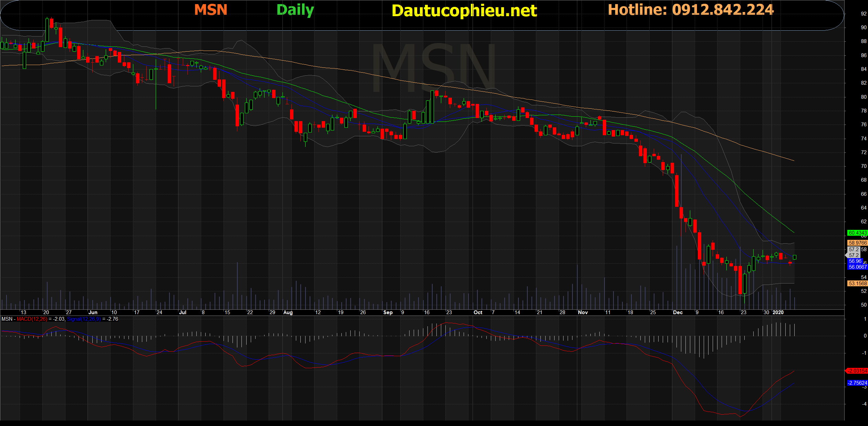Click the 90 level on price axis
The width and height of the screenshot is (868, 426).
[864, 28]
